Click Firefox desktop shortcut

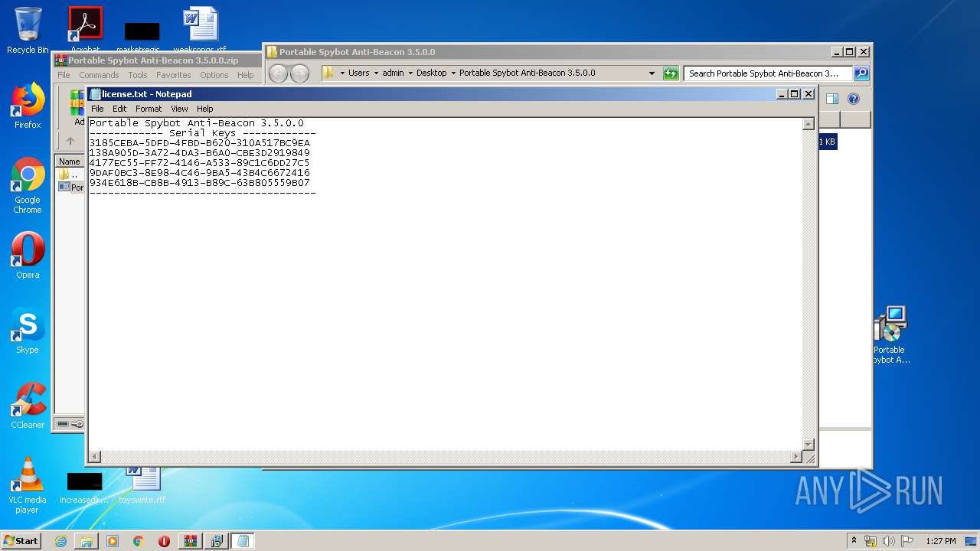pyautogui.click(x=28, y=106)
